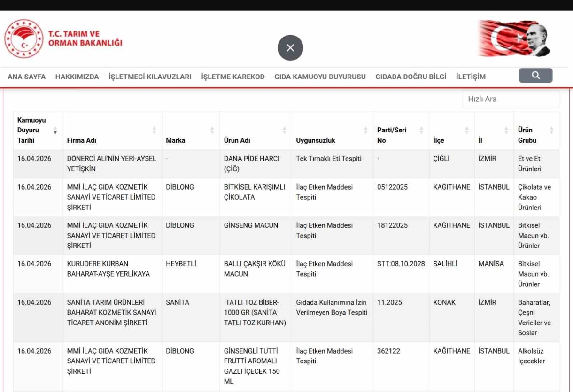Click the Hızlı Ara search field
The width and height of the screenshot is (573, 392).
coord(510,99)
